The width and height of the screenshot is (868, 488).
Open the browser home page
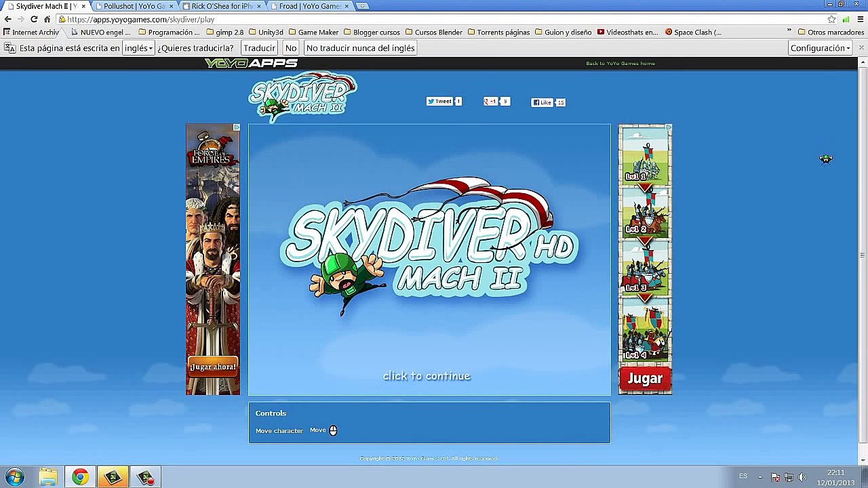pyautogui.click(x=47, y=19)
